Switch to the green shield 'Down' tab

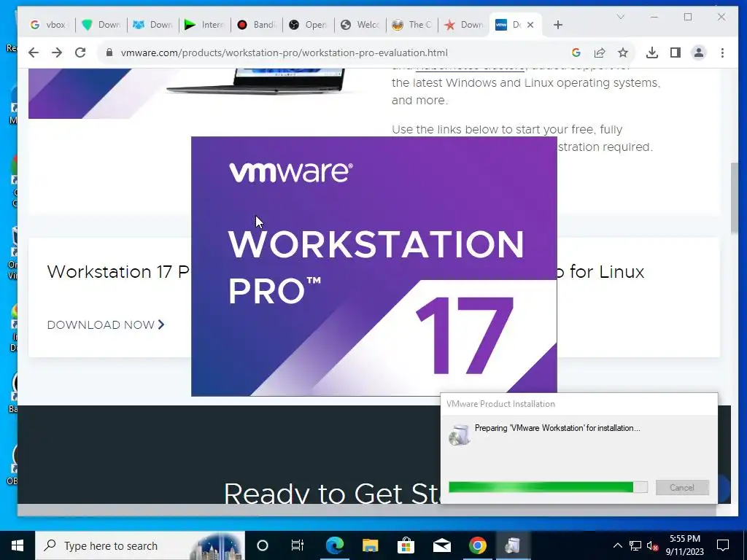(101, 25)
